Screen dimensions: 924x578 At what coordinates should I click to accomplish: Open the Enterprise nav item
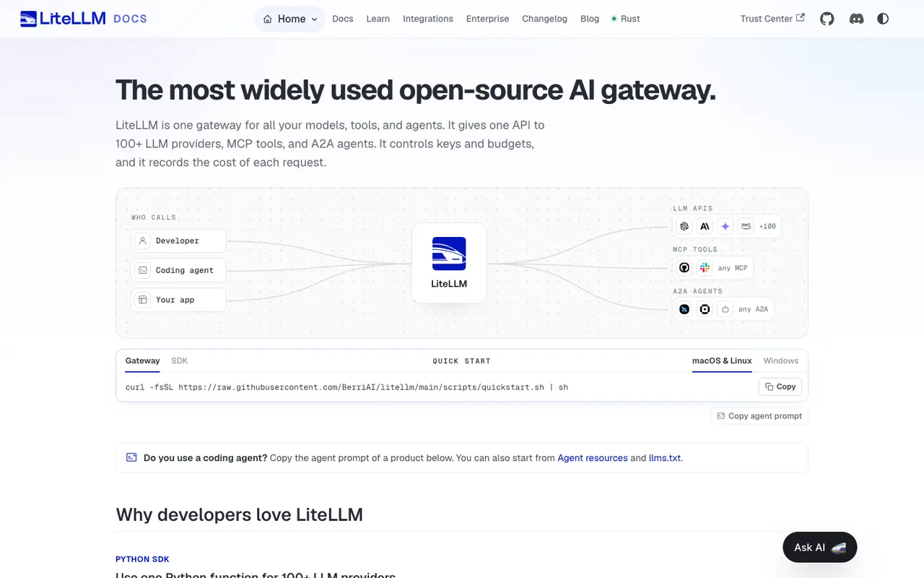(x=487, y=19)
